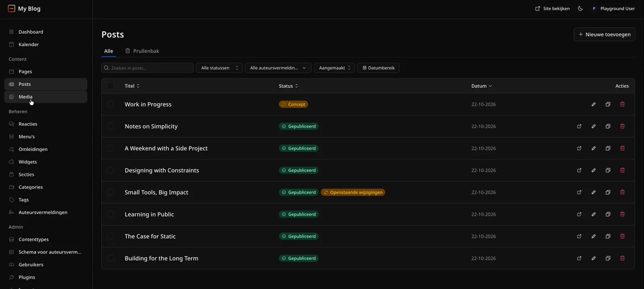Image resolution: width=644 pixels, height=289 pixels.
Task: Open the Aangemaakt sort dropdown
Action: tap(334, 68)
